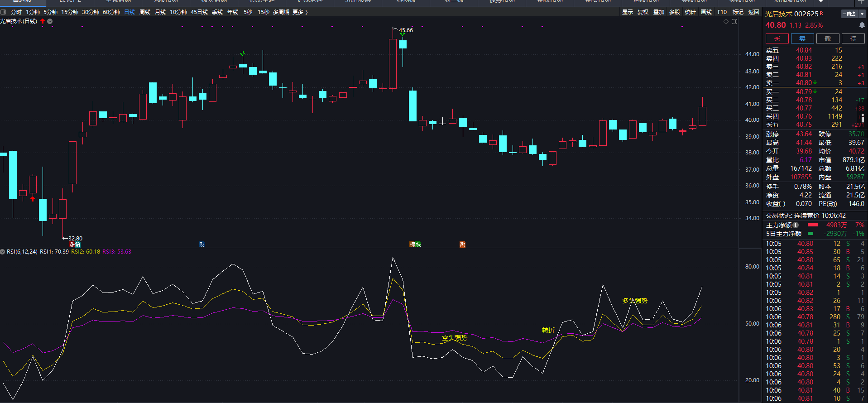Click the 跌 marker on the chart bottom
The image size is (868, 403).
pos(418,245)
